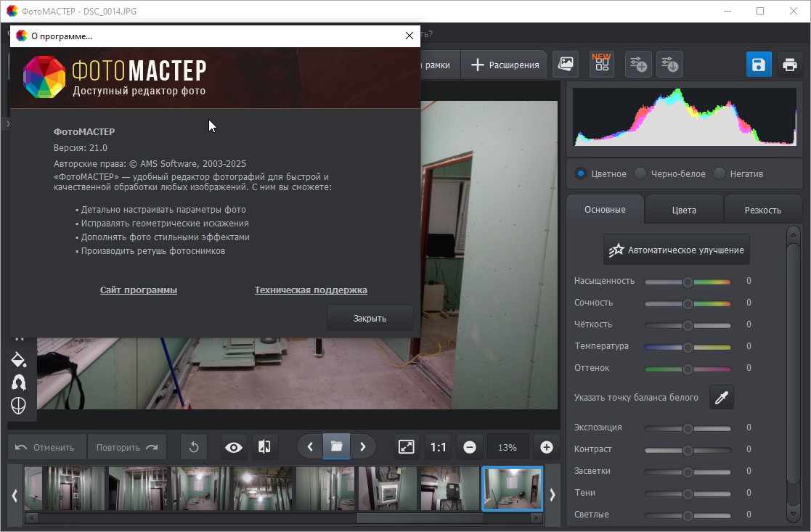Open the Техническая поддержка link
This screenshot has width=811, height=532.
(311, 290)
